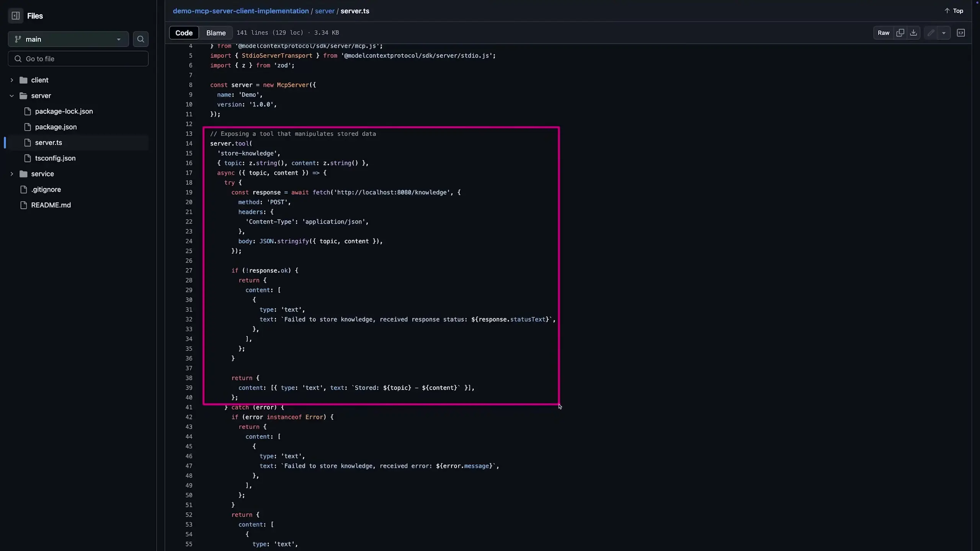Click the file icon beside package-lock.json
Image resolution: width=980 pixels, height=551 pixels.
(x=28, y=111)
